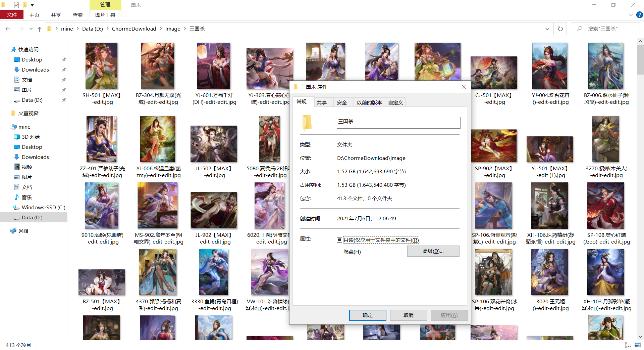Confirm with the 确定 button
The width and height of the screenshot is (644, 350).
pos(368,315)
